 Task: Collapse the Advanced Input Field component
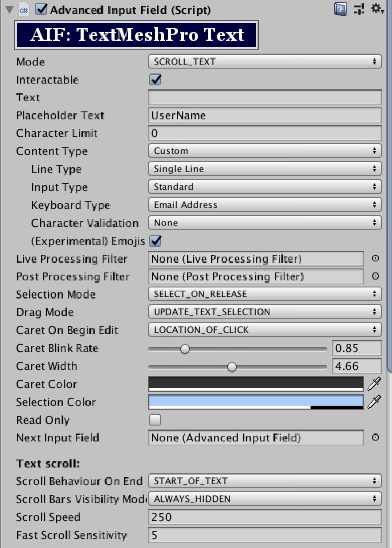[9, 10]
